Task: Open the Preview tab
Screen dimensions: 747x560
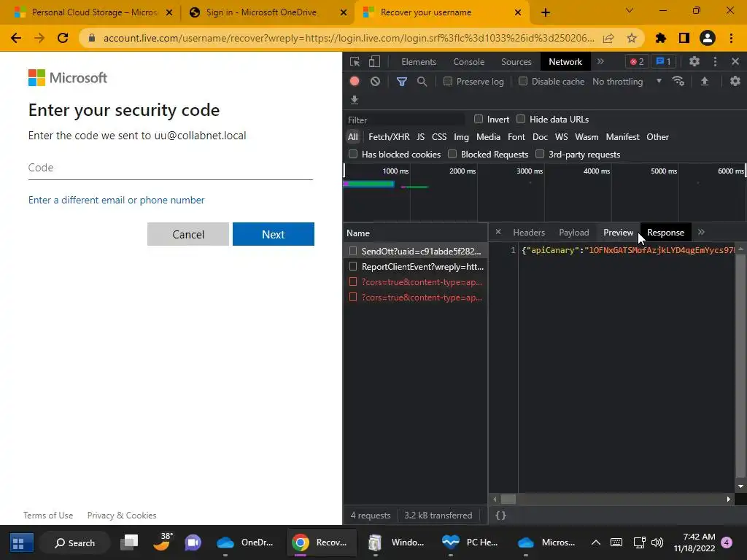Action: click(619, 233)
